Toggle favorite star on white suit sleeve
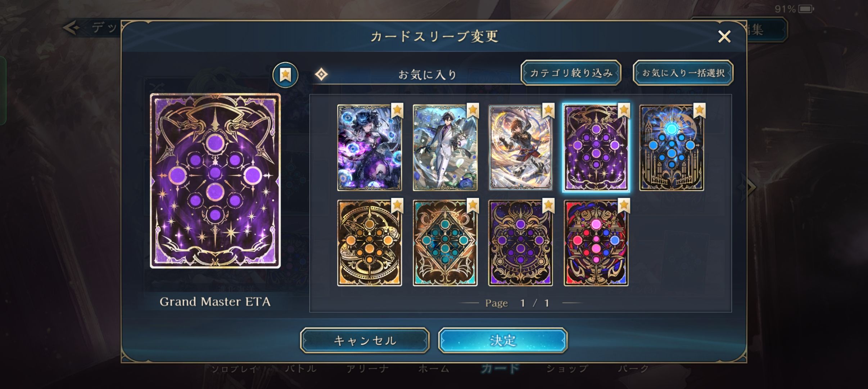 pyautogui.click(x=473, y=110)
